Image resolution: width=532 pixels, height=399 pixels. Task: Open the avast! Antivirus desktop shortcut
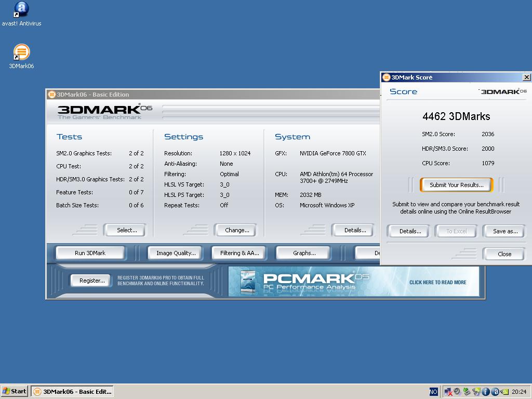point(21,14)
